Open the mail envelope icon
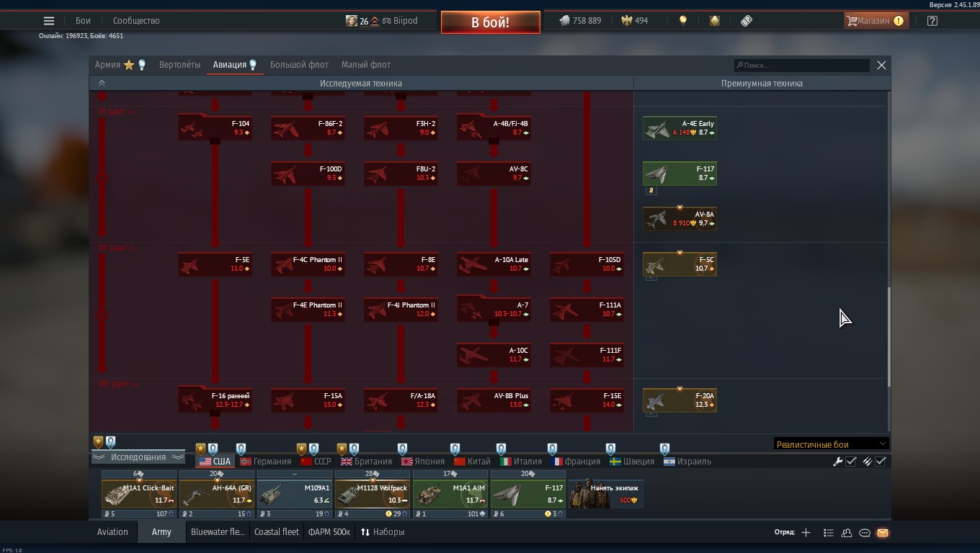 click(x=882, y=533)
